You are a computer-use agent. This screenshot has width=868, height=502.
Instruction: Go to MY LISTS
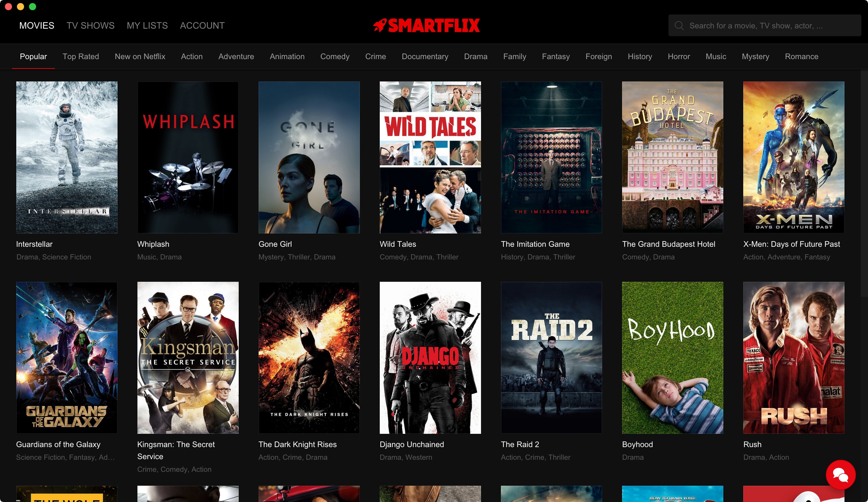click(x=147, y=26)
